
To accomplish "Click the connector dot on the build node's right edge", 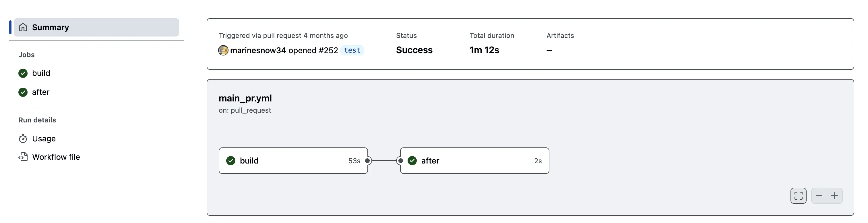I will point(368,161).
